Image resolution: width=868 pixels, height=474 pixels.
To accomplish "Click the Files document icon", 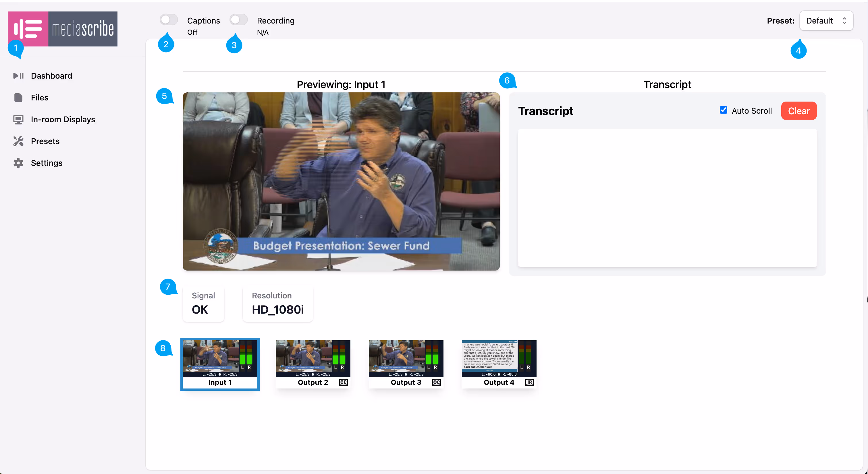I will [x=19, y=97].
